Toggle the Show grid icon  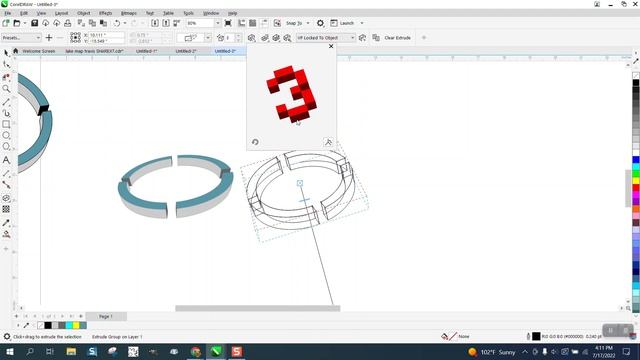[x=253, y=23]
